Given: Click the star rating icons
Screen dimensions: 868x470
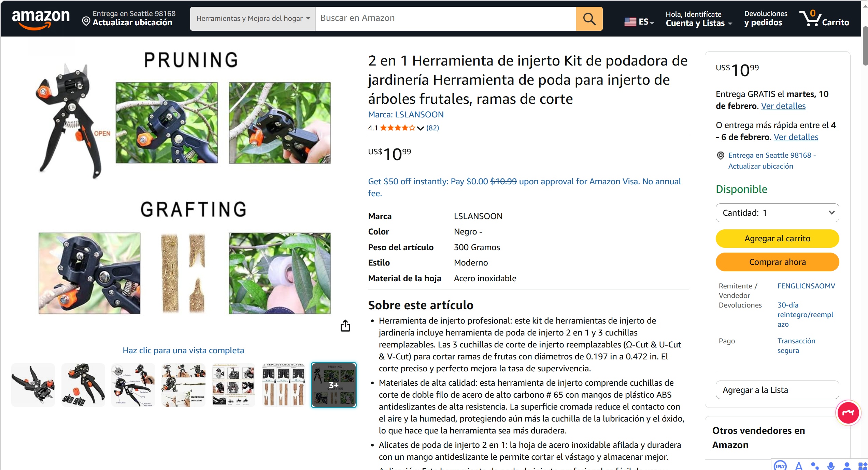Looking at the screenshot, I should click(398, 128).
